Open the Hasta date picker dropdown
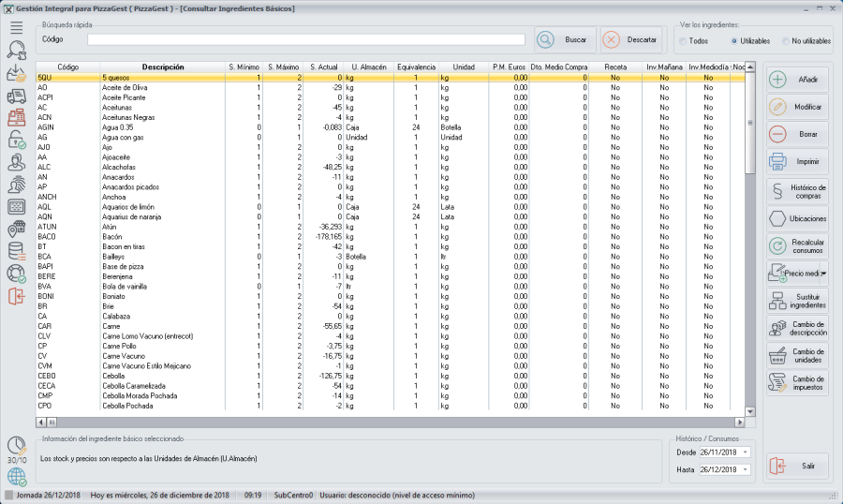This screenshot has width=843, height=504. click(x=746, y=469)
